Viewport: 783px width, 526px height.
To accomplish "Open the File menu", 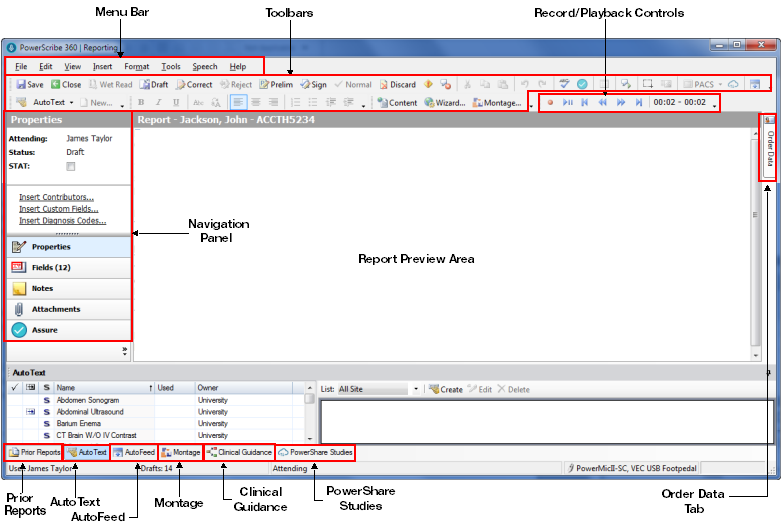I will [x=21, y=66].
